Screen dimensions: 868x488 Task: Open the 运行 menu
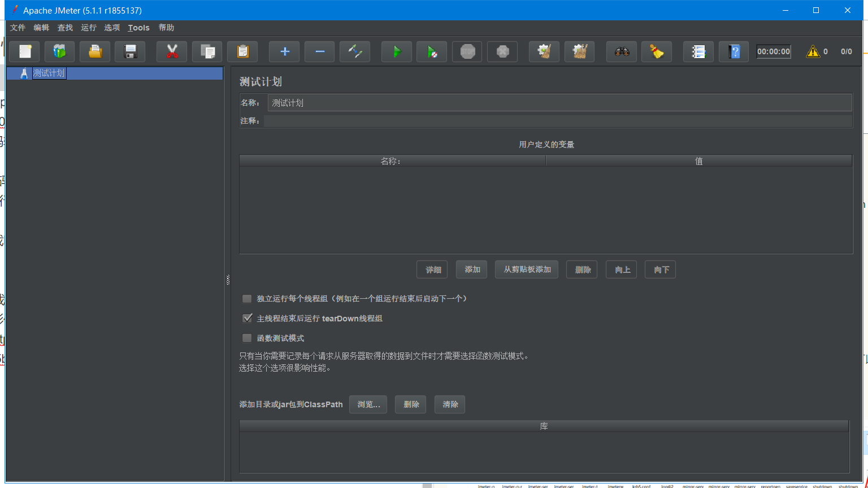click(89, 28)
